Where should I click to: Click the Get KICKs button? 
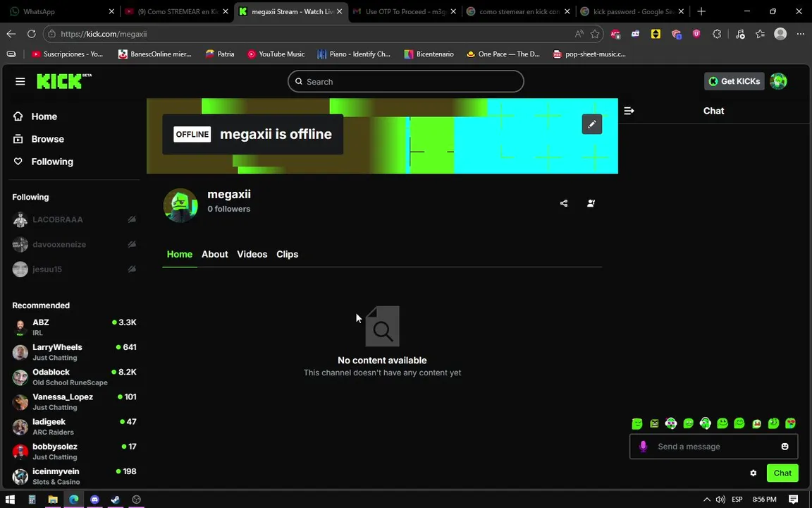point(734,81)
